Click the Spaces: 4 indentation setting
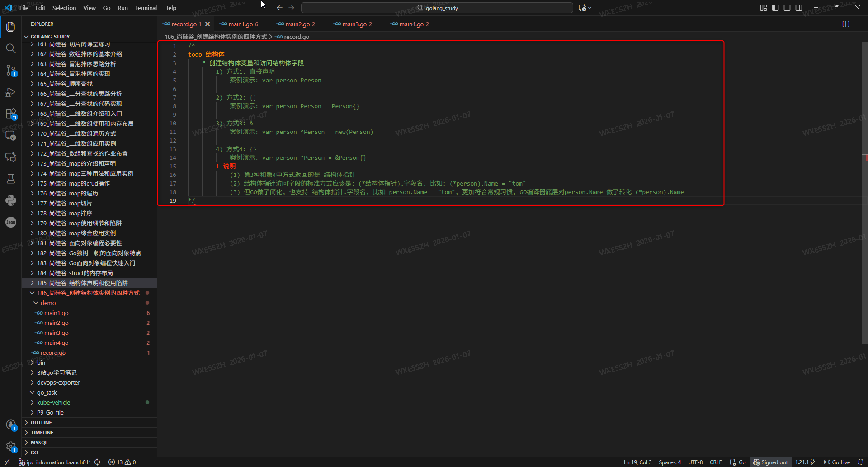Screen dimensions: 868x467 coord(670,462)
